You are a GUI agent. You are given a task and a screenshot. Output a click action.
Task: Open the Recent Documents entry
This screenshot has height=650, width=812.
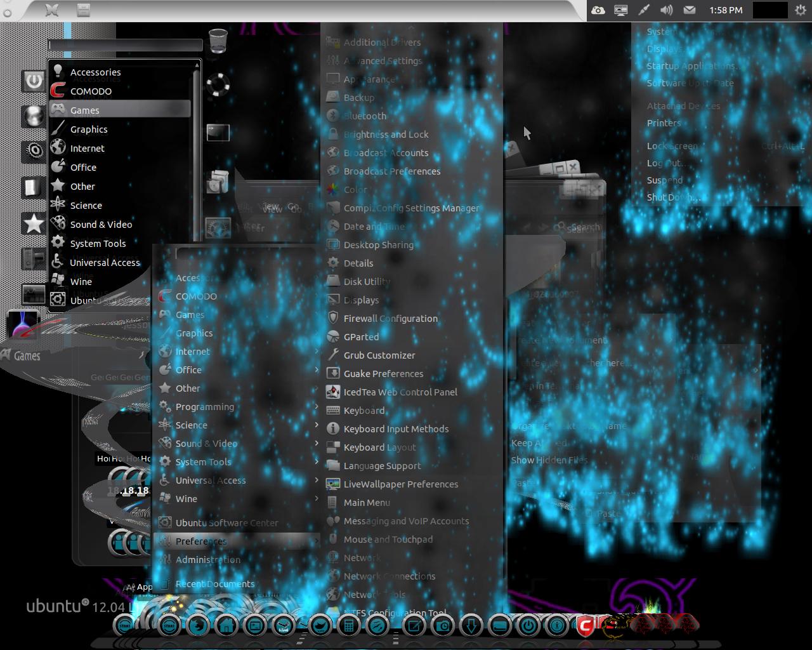coord(237,584)
